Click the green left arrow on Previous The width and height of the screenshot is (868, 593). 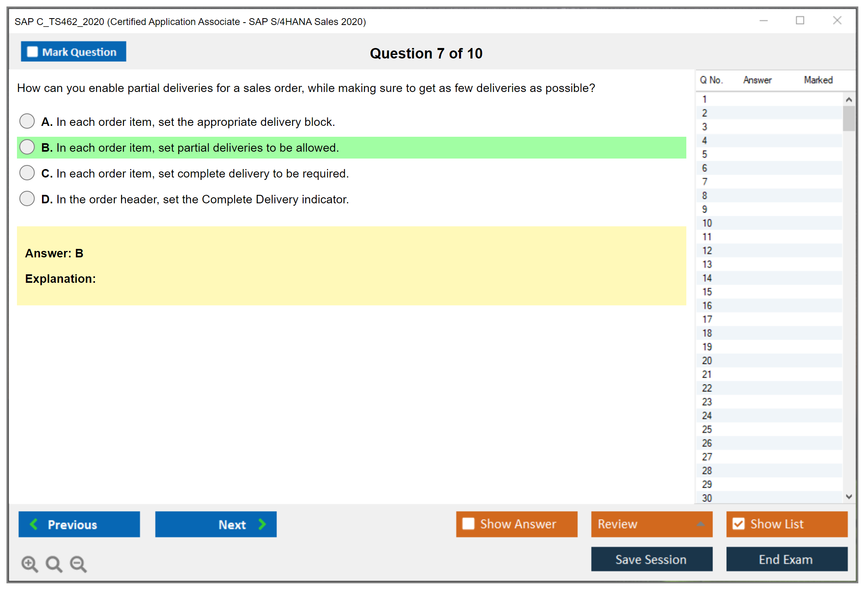coord(34,524)
